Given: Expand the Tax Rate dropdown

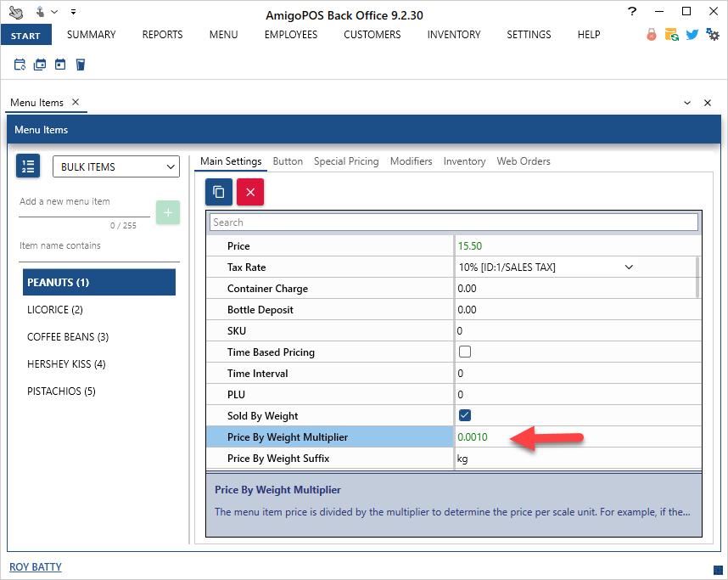Looking at the screenshot, I should pyautogui.click(x=629, y=267).
